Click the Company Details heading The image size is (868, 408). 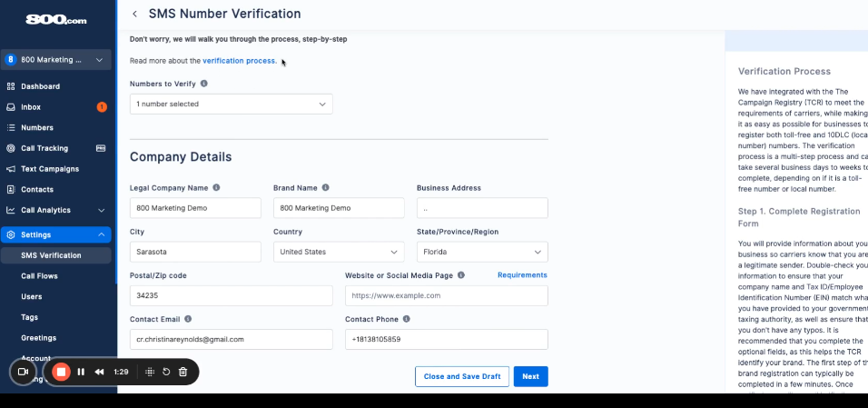(x=181, y=157)
